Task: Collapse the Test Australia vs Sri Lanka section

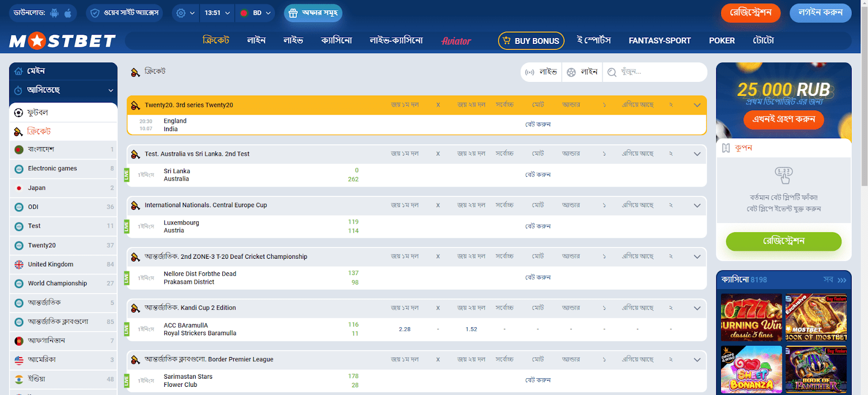Action: (x=697, y=154)
